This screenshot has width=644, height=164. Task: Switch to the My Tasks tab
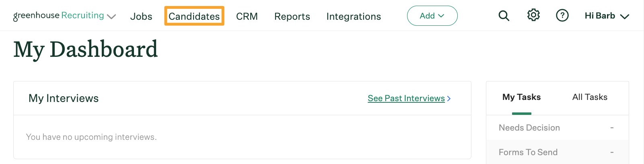coord(521,97)
